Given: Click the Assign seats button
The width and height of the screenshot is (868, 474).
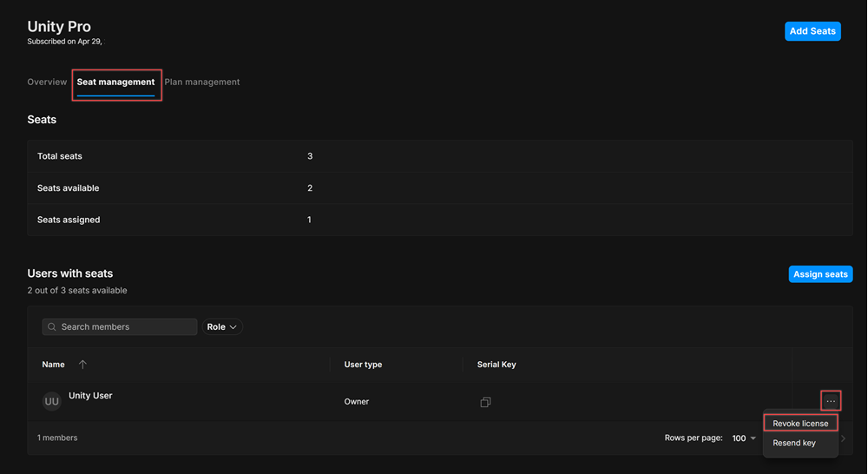Looking at the screenshot, I should click(x=820, y=274).
